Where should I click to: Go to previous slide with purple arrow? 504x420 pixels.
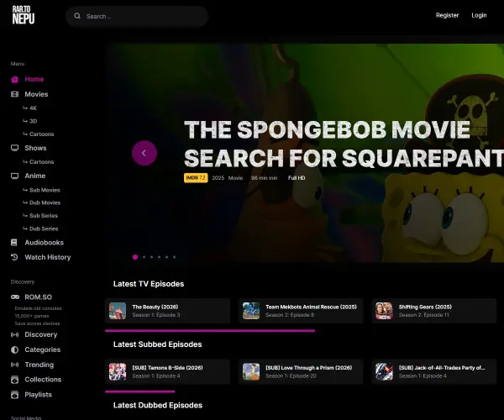[144, 153]
